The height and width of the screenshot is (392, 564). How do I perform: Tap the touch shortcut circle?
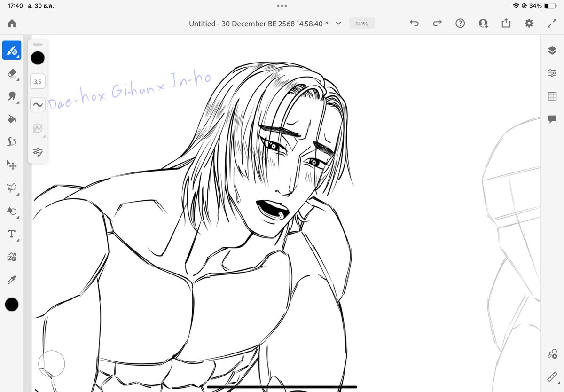(51, 363)
